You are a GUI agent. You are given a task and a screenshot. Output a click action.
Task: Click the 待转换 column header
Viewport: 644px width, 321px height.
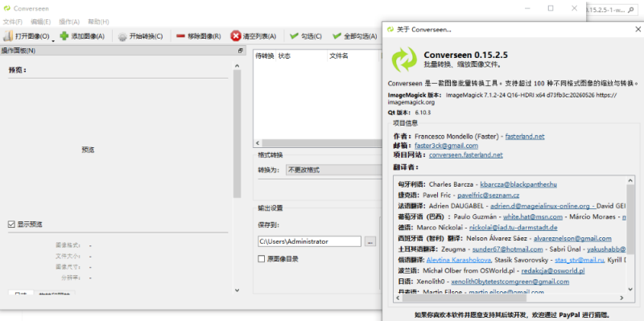(265, 56)
